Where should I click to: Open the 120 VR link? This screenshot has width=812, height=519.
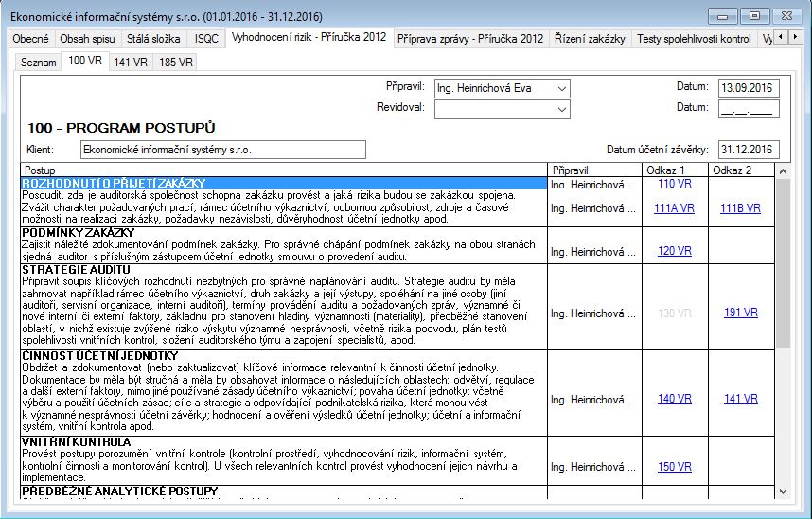674,251
